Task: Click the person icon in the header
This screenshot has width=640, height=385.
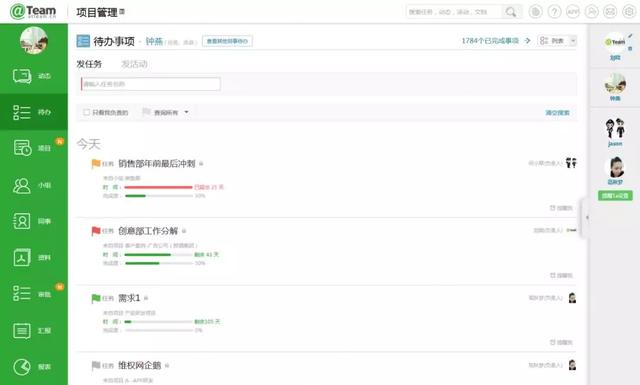Action: coord(592,12)
